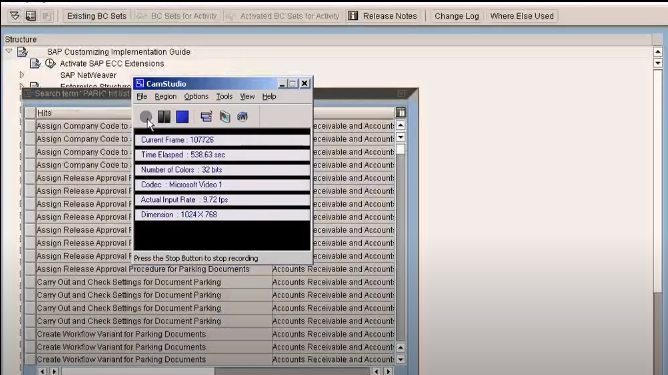This screenshot has width=668, height=375.
Task: Click Activated BC Sets for Activity button
Action: coord(283,16)
